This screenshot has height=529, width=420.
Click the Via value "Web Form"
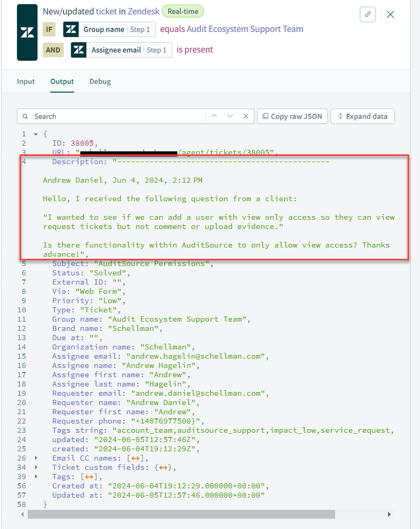[x=98, y=291]
